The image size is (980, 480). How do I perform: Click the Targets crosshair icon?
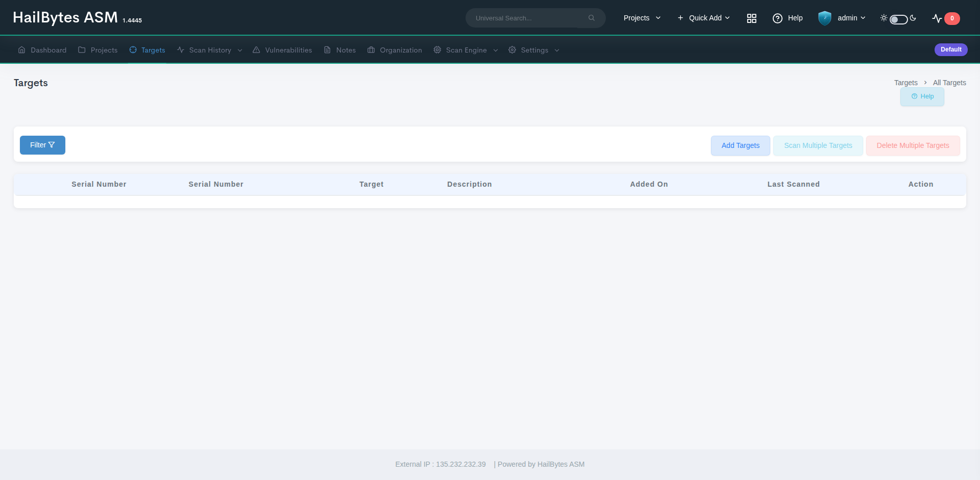[133, 50]
